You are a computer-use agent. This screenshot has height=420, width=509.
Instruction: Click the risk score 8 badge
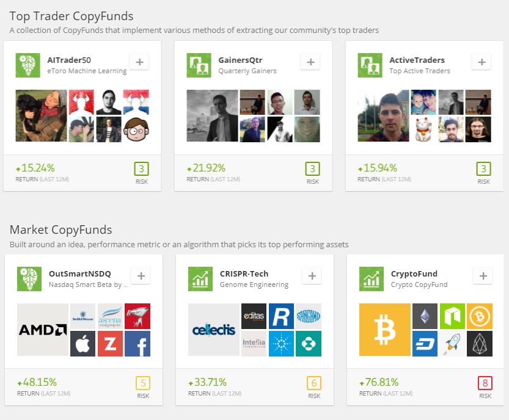(485, 383)
